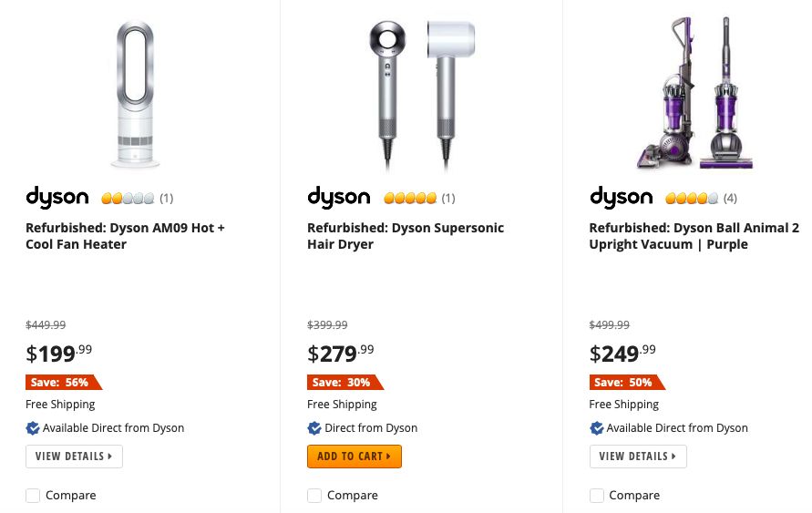Click the star rating for the AM09 Fan Heater

(128, 199)
